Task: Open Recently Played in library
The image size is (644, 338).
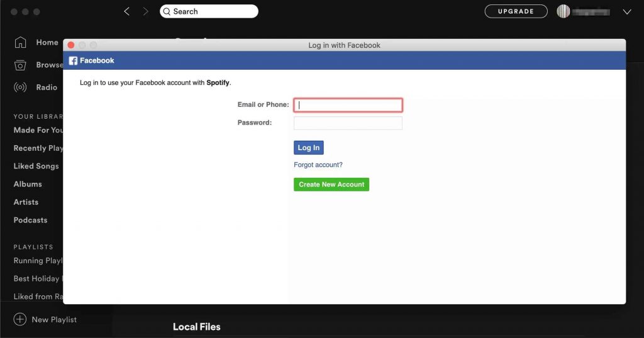Action: pos(38,148)
